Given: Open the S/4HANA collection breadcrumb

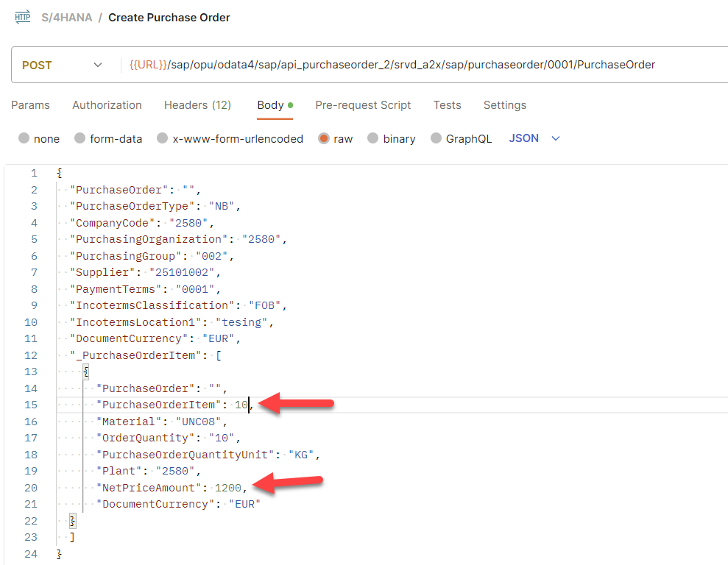Looking at the screenshot, I should pos(66,18).
